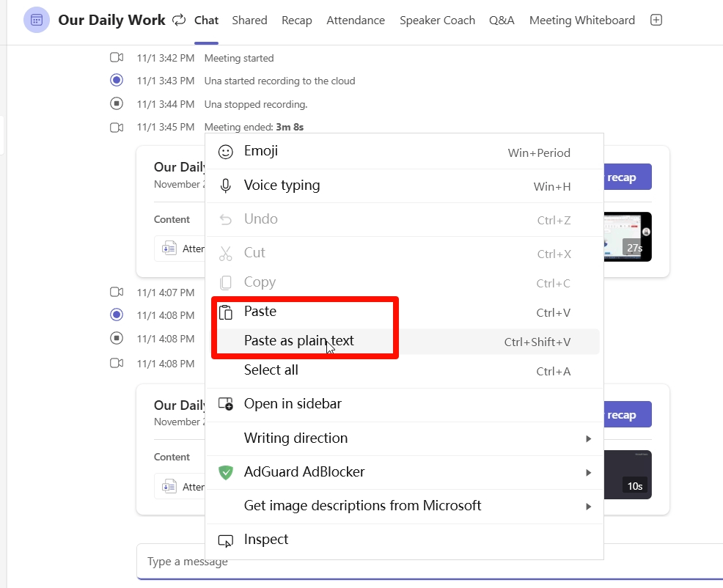Click the stopped recording icon at 3:44 PM
Screen dimensions: 723x588
[x=117, y=103]
